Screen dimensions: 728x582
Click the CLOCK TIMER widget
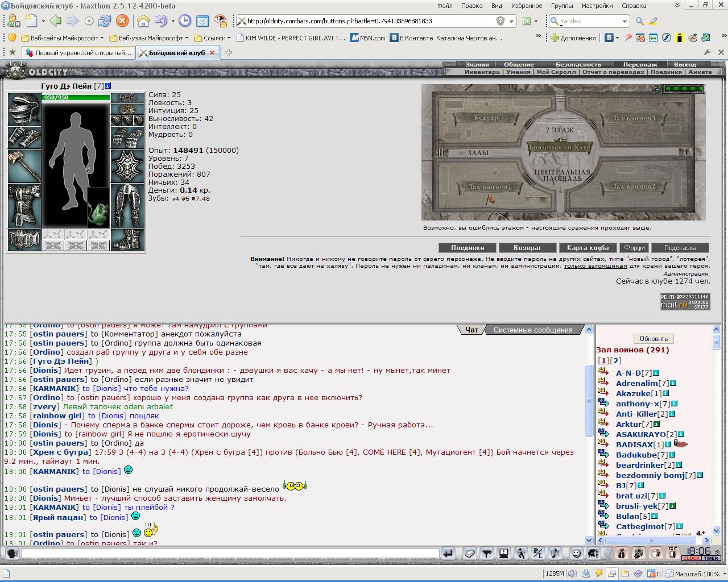click(x=701, y=554)
